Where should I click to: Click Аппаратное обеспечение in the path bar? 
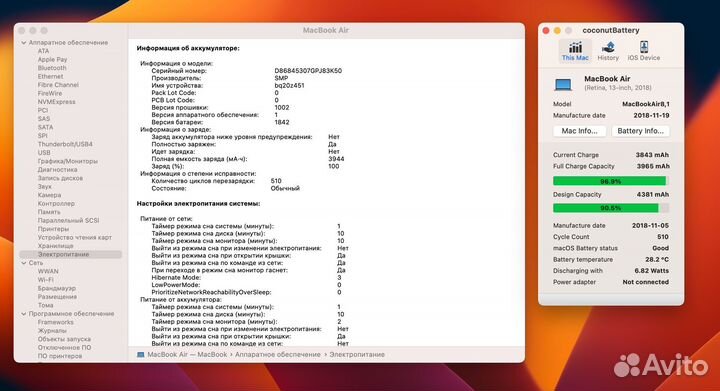click(x=278, y=355)
